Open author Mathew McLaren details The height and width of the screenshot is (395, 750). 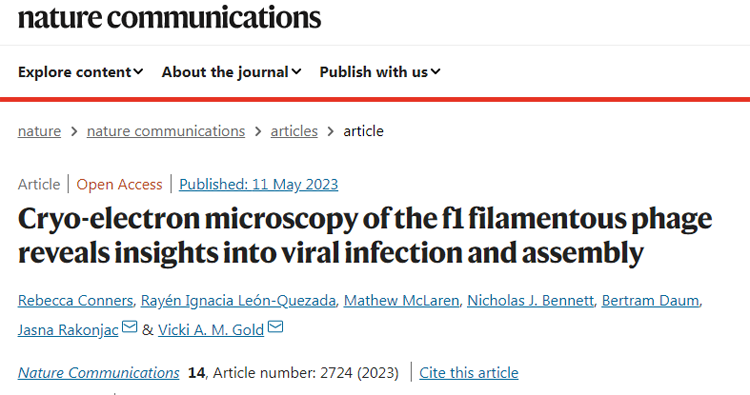[x=401, y=300]
